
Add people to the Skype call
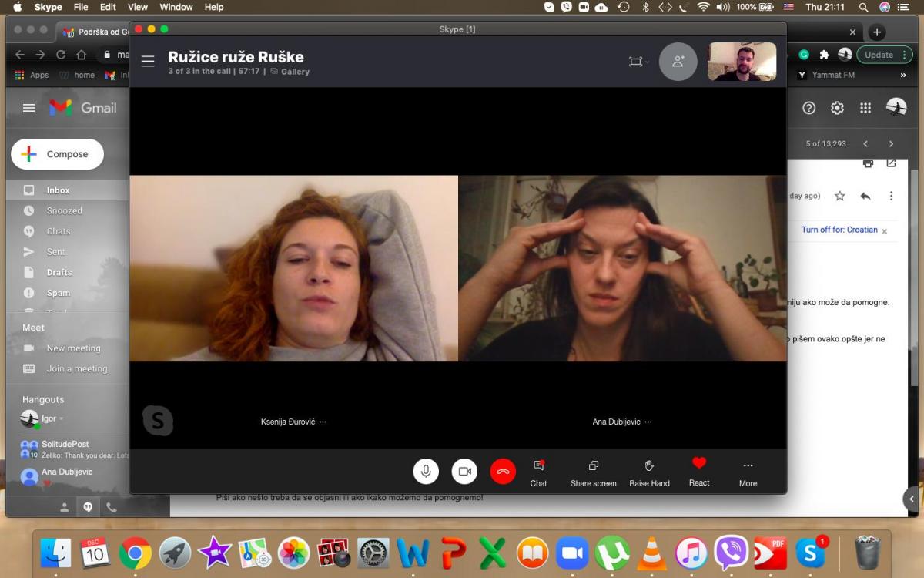coord(678,62)
